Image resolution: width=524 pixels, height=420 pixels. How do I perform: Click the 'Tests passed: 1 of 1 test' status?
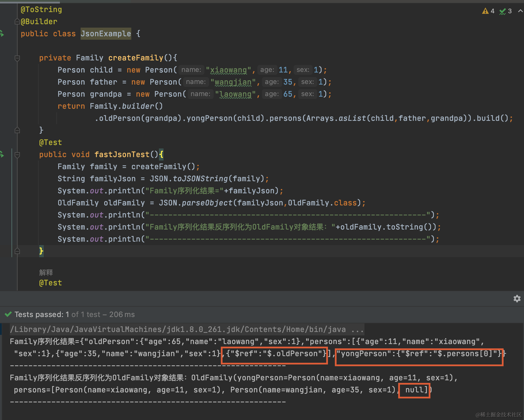[75, 314]
